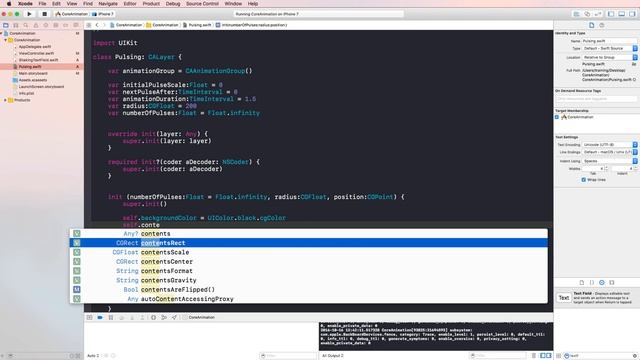The height and width of the screenshot is (360, 640).
Task: Choose contentsScale autocomplete suggestion
Action: click(309, 252)
